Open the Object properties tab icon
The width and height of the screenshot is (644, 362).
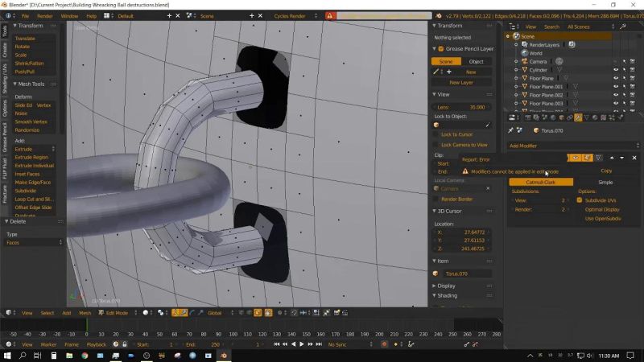click(561, 117)
